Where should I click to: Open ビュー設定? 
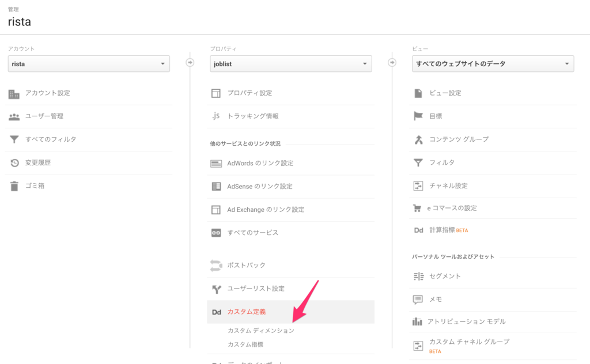click(445, 93)
